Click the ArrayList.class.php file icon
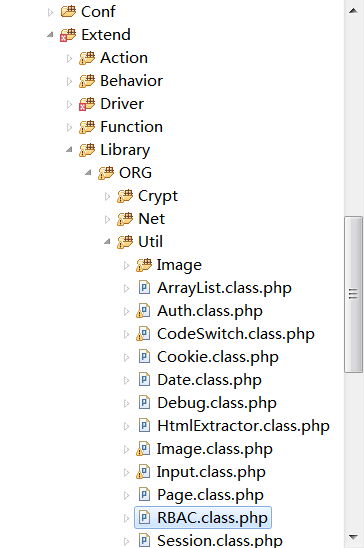364x548 pixels. pyautogui.click(x=144, y=288)
